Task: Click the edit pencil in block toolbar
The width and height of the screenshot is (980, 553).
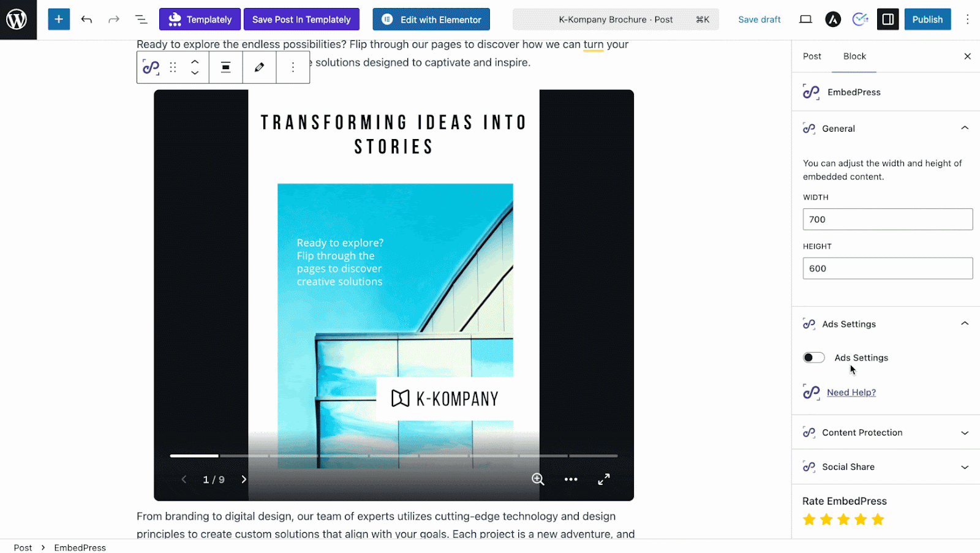Action: pos(260,67)
